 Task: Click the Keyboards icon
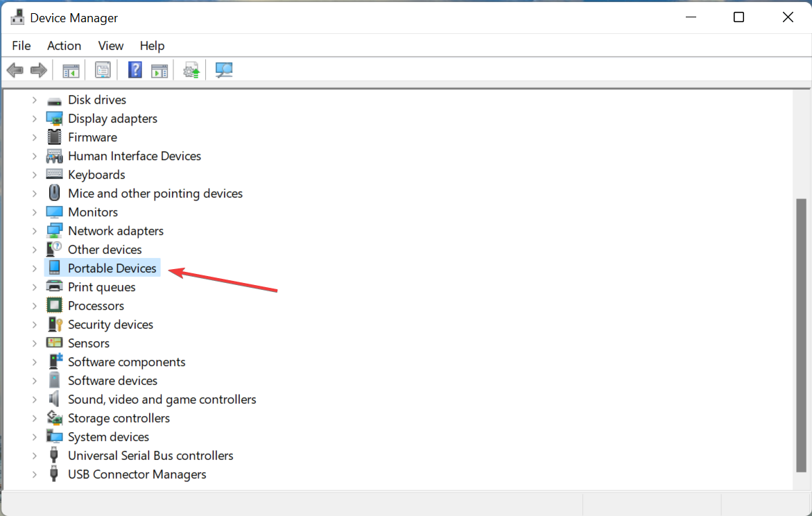tap(54, 175)
